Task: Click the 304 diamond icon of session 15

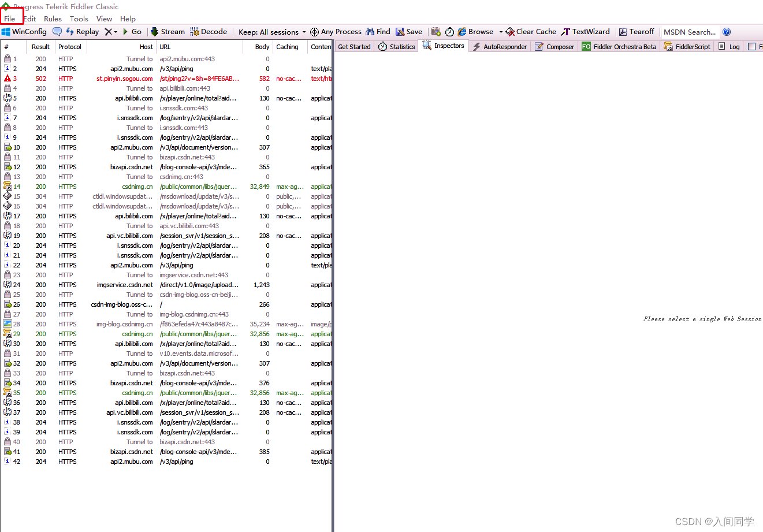Action: [8, 196]
